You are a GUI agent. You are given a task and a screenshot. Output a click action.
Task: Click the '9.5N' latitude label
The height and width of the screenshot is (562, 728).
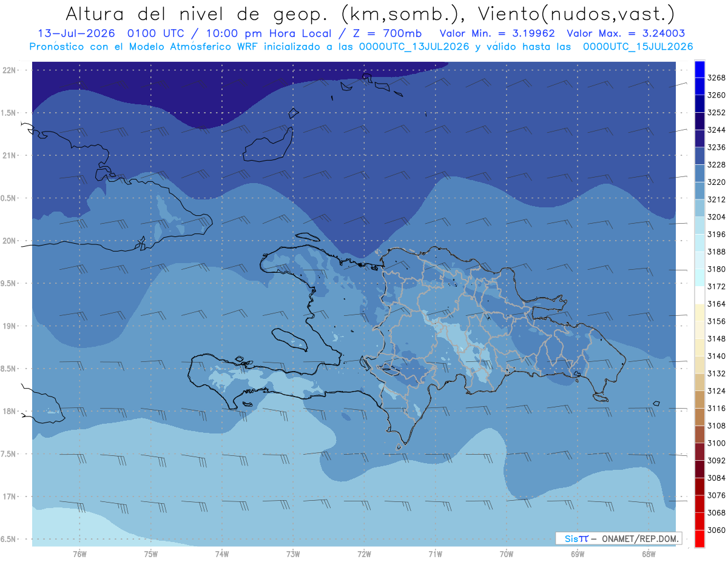coord(9,283)
